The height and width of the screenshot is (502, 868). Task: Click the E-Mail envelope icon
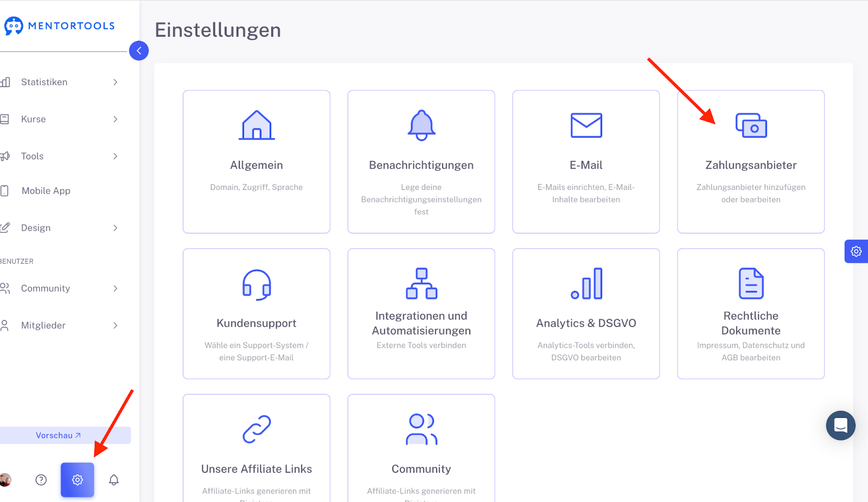[586, 125]
